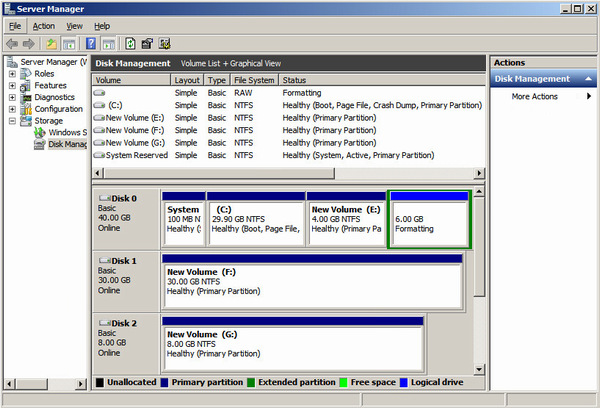
Task: Sort by the Type column header
Action: coord(217,80)
